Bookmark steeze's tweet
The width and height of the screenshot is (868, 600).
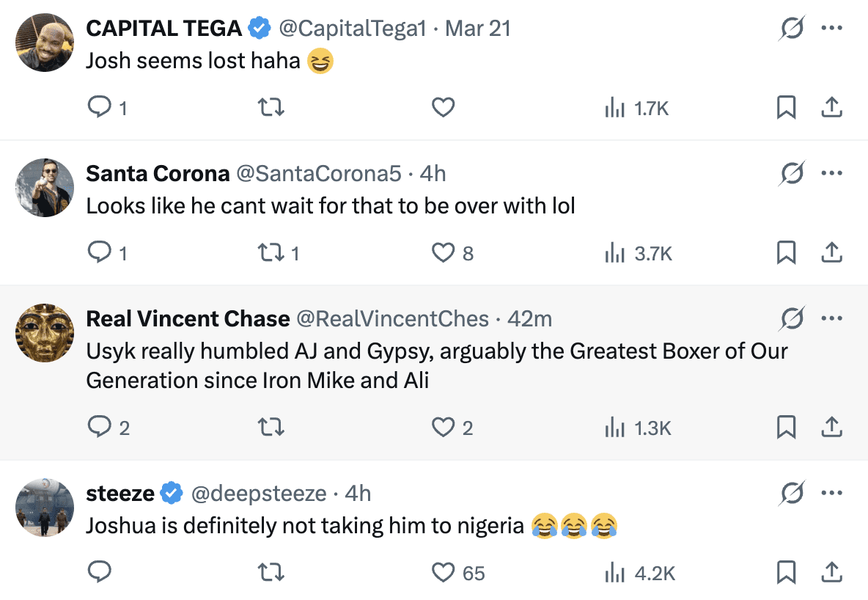pos(786,572)
